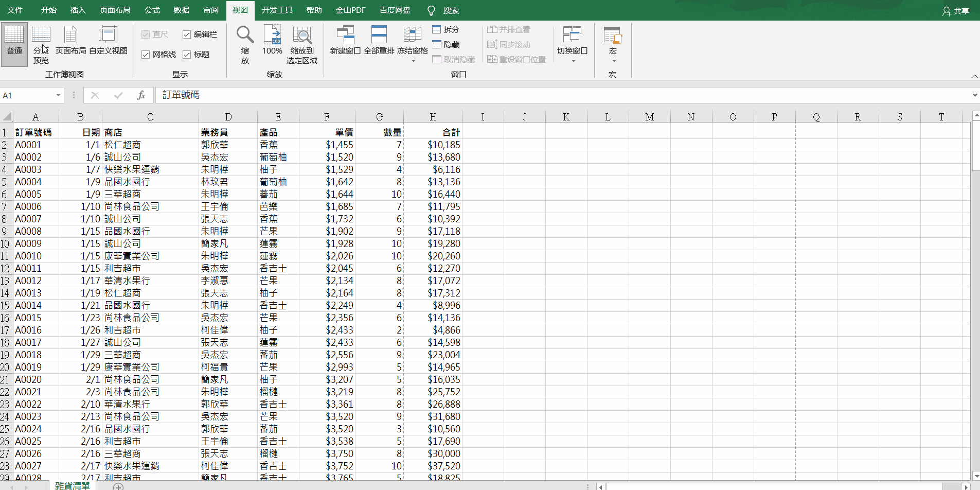Open the Insert (插入) tab
The width and height of the screenshot is (980, 490).
point(78,10)
